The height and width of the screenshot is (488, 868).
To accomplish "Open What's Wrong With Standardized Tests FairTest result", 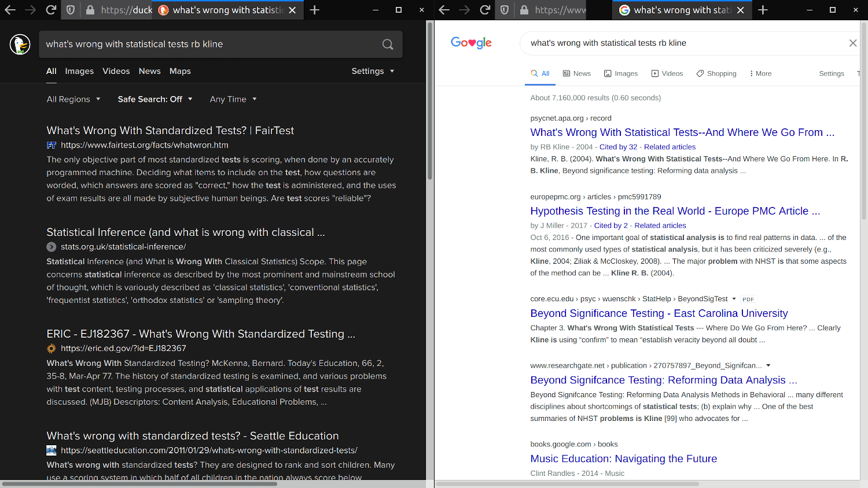I will pyautogui.click(x=170, y=131).
